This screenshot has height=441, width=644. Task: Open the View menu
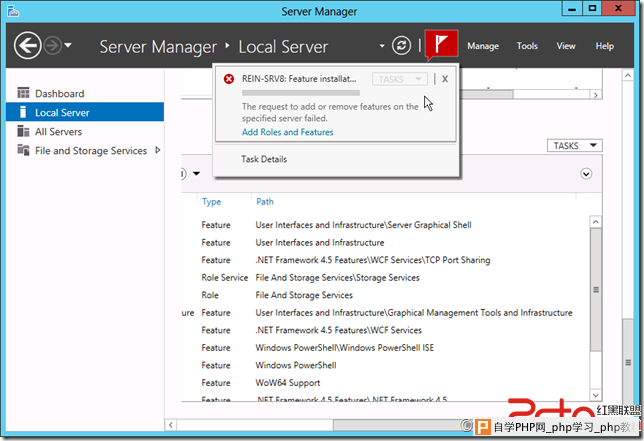566,46
